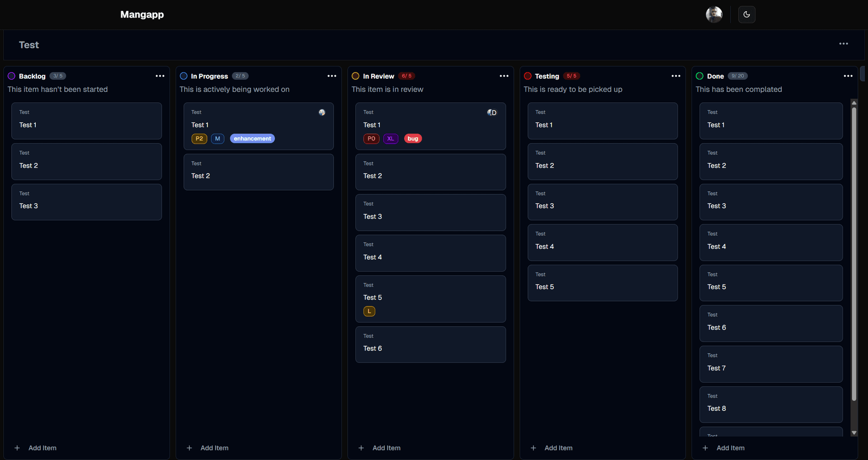Click the assignee avatar on In Progress Test 1
Viewport: 868px width, 460px height.
coord(322,112)
